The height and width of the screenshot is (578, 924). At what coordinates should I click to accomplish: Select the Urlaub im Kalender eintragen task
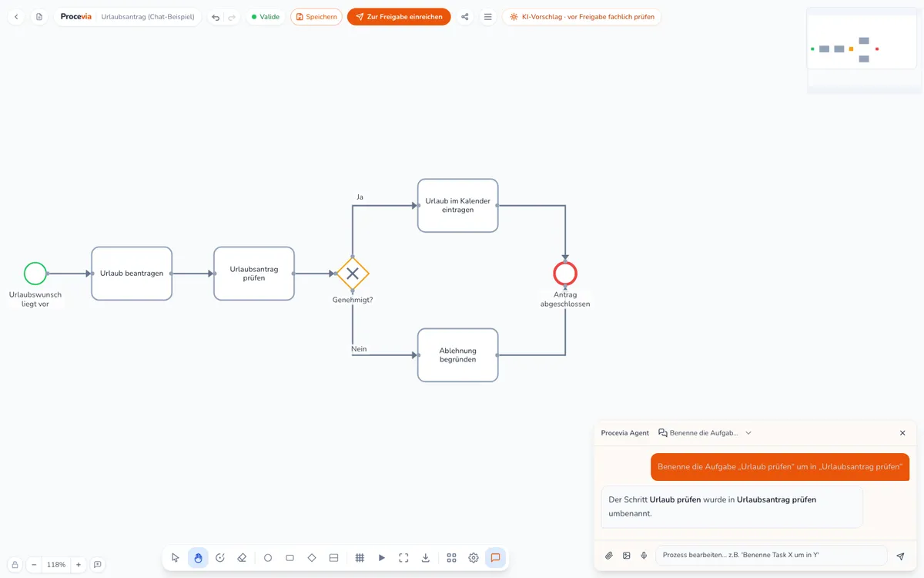click(x=458, y=206)
